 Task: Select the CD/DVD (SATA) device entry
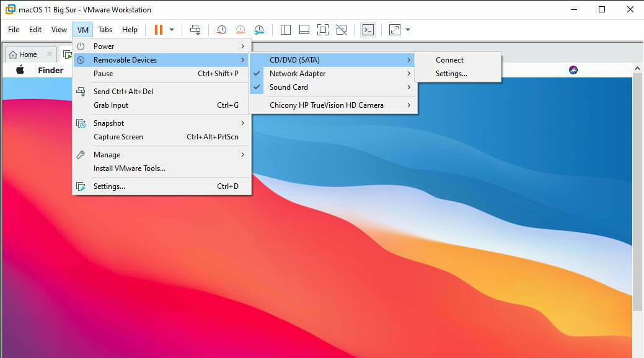[333, 60]
